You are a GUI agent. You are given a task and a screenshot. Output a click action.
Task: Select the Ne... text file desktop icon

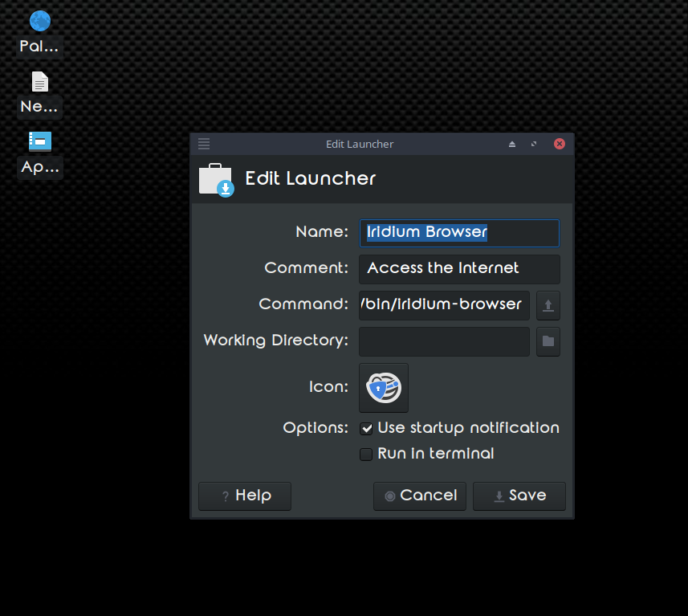(x=40, y=82)
